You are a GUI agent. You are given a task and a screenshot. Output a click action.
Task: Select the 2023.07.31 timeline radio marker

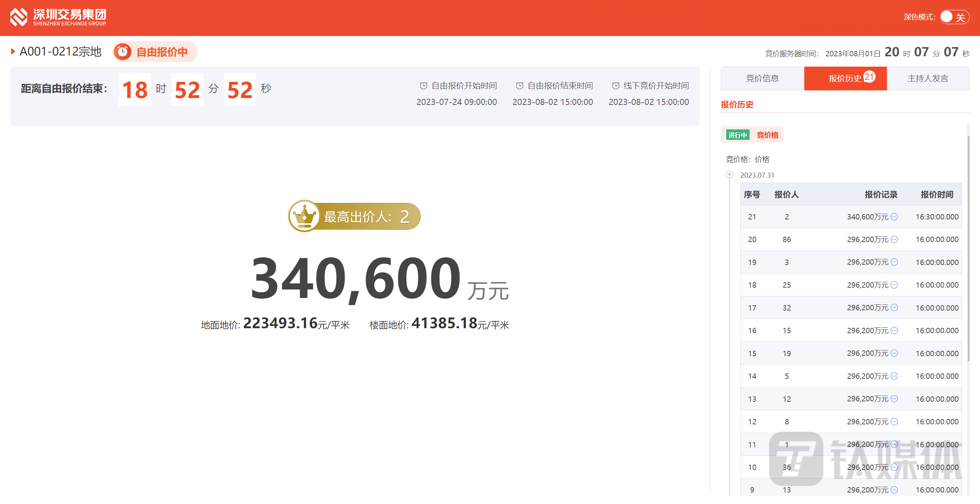(x=730, y=174)
